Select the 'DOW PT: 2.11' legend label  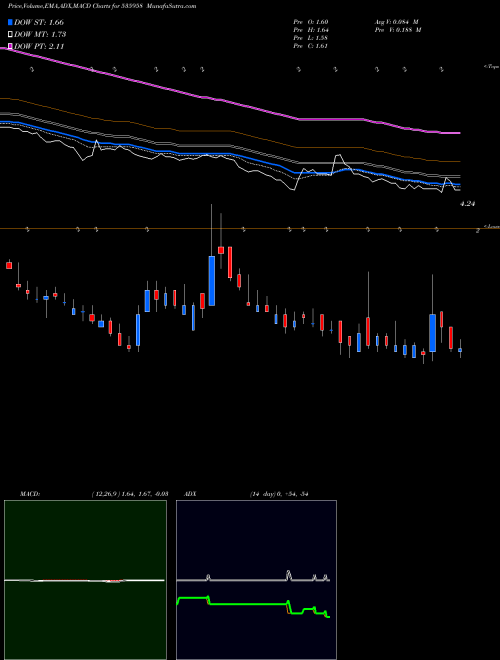[39, 46]
